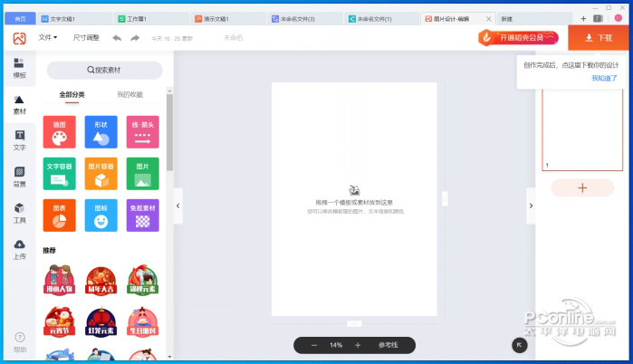
Task: Open the 元宵节 recommended sticker pack
Action: tap(60, 321)
